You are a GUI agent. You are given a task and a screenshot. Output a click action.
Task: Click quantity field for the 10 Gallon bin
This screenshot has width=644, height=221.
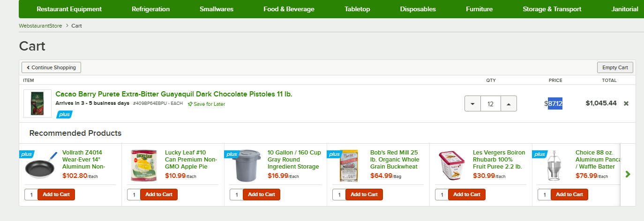tap(236, 194)
